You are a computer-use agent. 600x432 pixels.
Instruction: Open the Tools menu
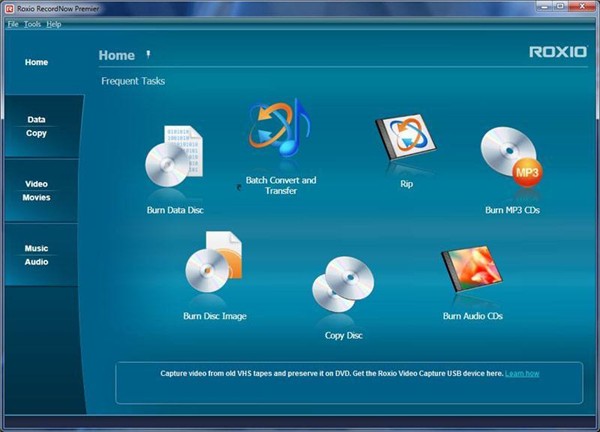pyautogui.click(x=32, y=24)
